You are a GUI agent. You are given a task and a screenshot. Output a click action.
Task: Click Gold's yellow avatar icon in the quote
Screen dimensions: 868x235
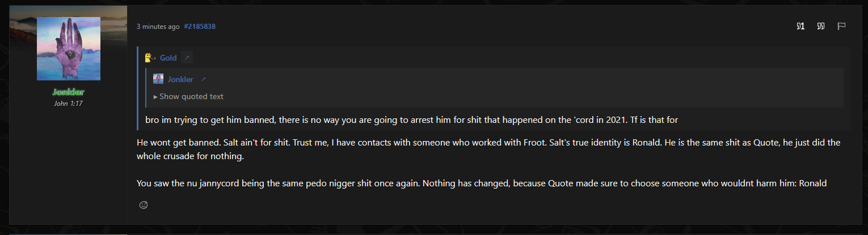point(150,58)
